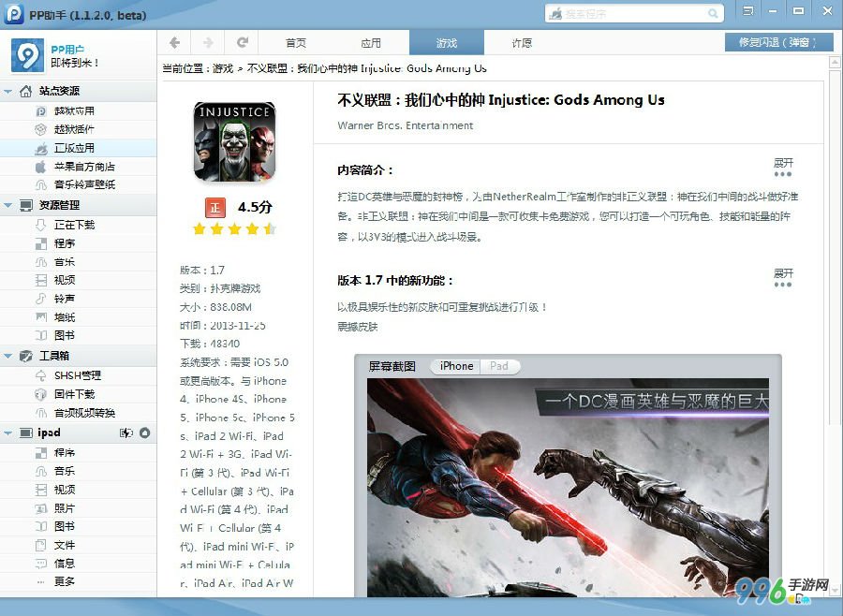843x616 pixels.
Task: Click the Superman screenshot image
Action: click(568, 488)
